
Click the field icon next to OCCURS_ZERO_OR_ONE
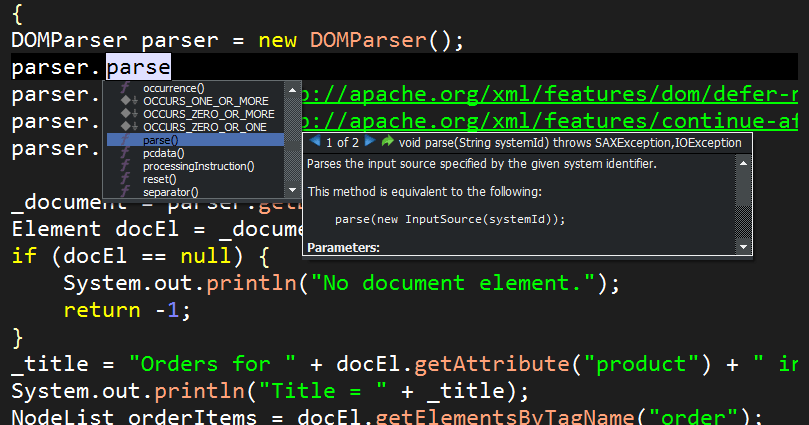tap(127, 127)
